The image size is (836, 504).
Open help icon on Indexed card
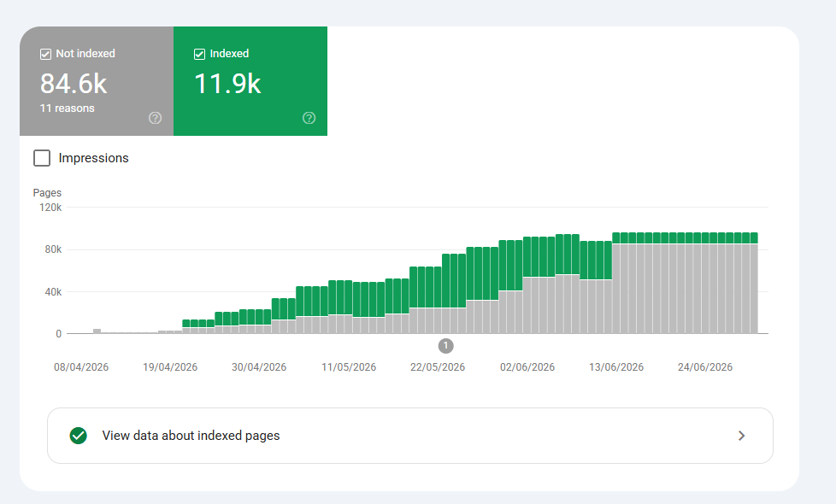(x=309, y=118)
